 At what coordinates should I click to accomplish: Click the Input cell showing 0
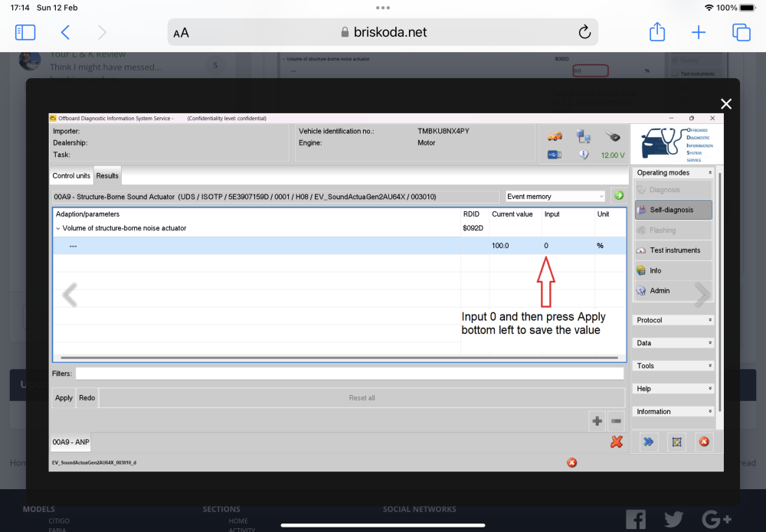pos(567,246)
